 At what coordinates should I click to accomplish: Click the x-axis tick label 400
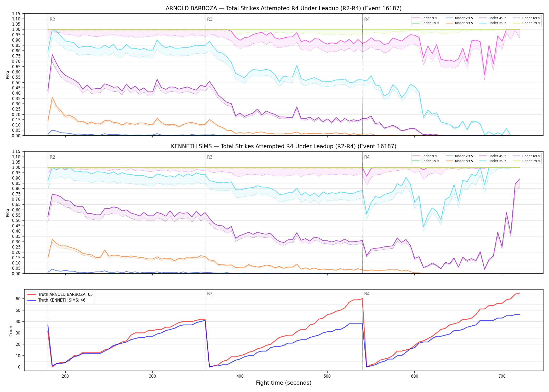coord(240,376)
